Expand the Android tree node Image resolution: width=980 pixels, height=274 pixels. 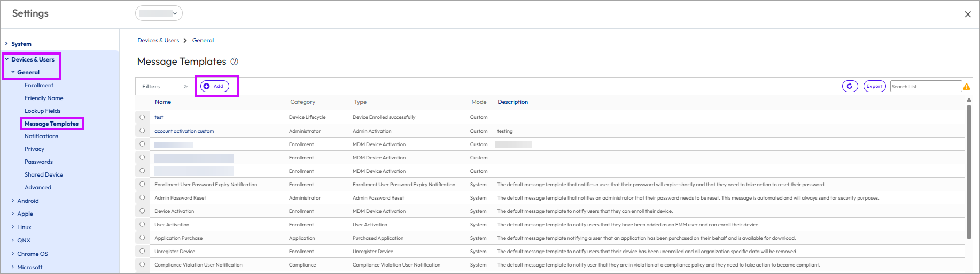(13, 201)
